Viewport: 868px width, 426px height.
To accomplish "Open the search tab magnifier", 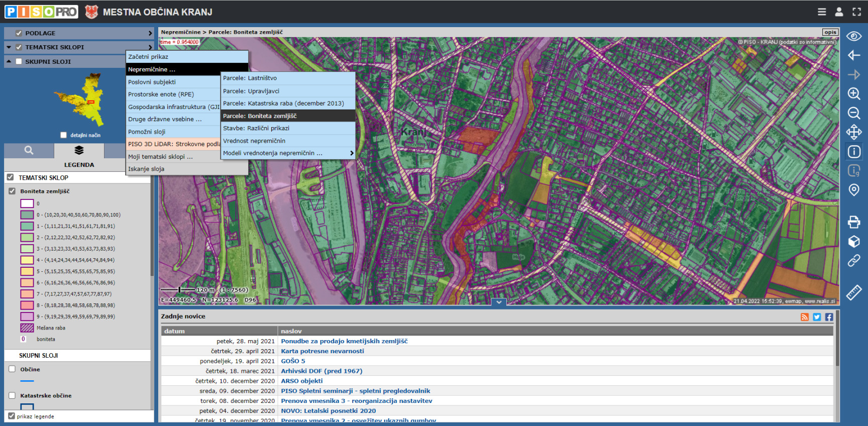I will [29, 150].
